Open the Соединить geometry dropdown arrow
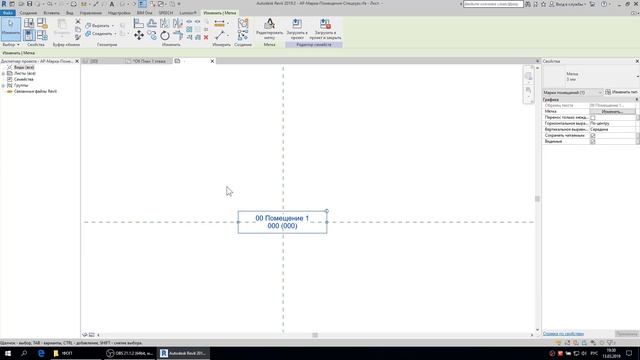 [115, 34]
